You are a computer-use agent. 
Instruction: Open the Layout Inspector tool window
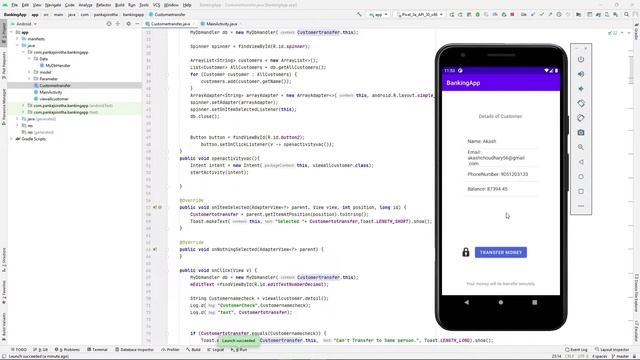click(612, 350)
